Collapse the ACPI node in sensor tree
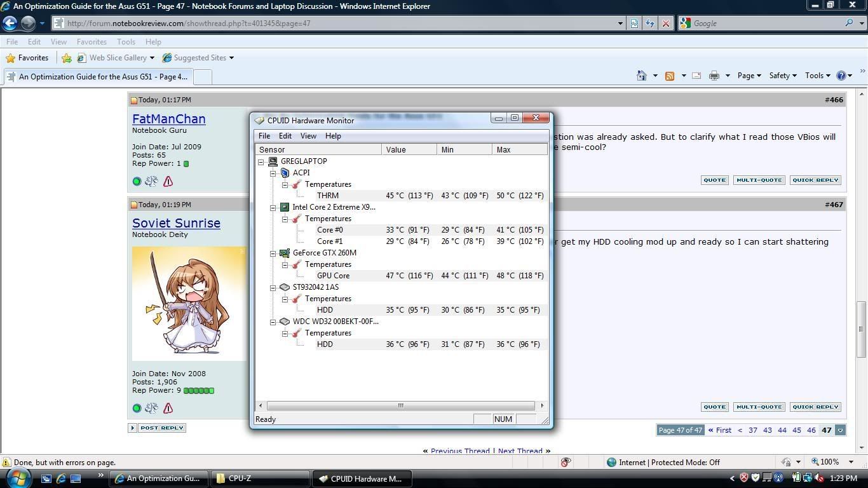The width and height of the screenshot is (868, 488). click(273, 173)
